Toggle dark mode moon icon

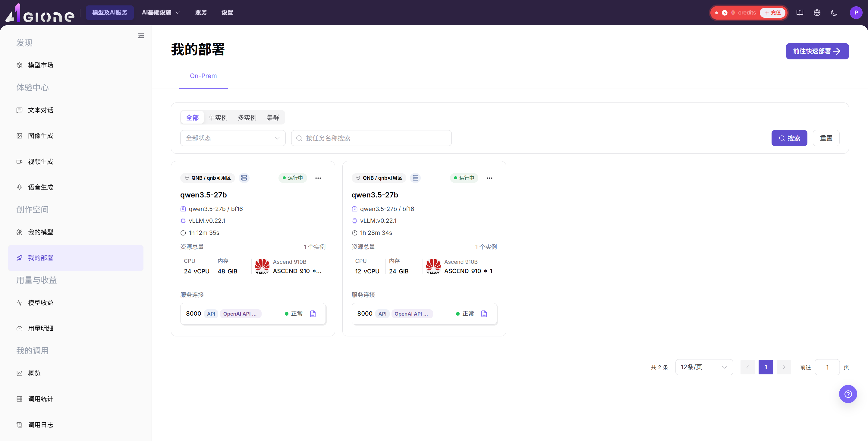tap(834, 13)
